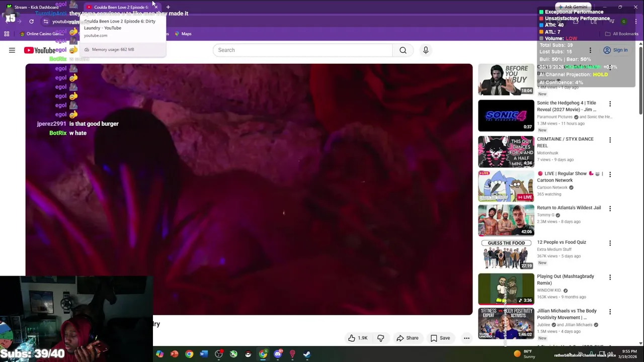
Task: Open more actions under the video
Action: [x=466, y=338]
